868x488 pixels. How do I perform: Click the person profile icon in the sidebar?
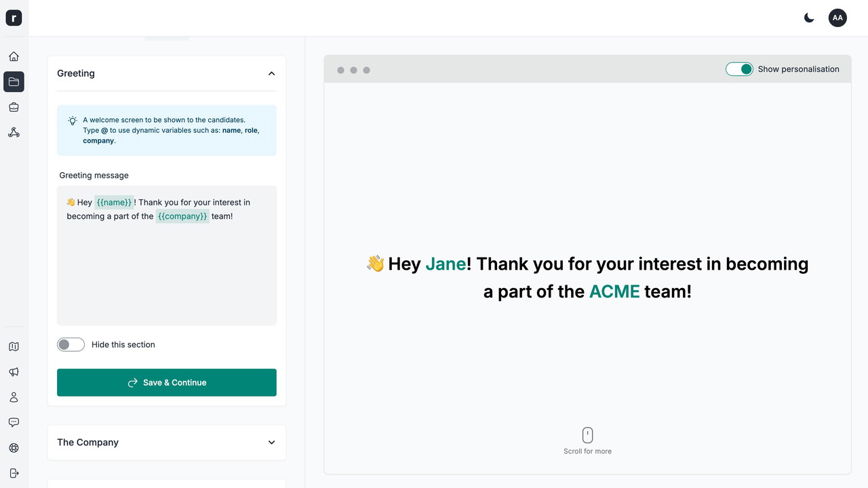pos(14,397)
